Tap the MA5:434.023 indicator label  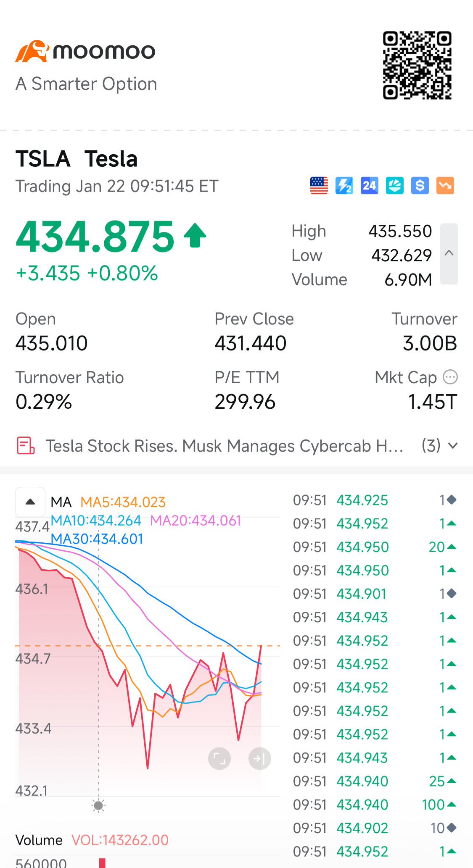[123, 502]
